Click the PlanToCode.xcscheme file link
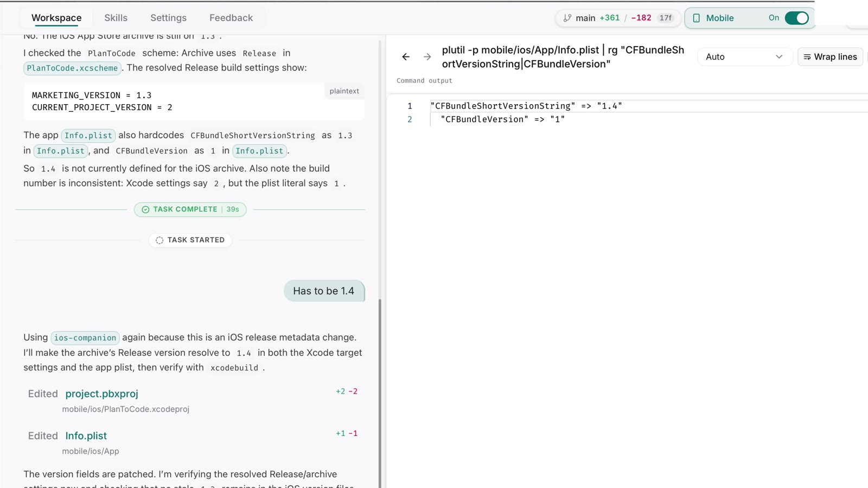The image size is (868, 488). click(x=72, y=68)
